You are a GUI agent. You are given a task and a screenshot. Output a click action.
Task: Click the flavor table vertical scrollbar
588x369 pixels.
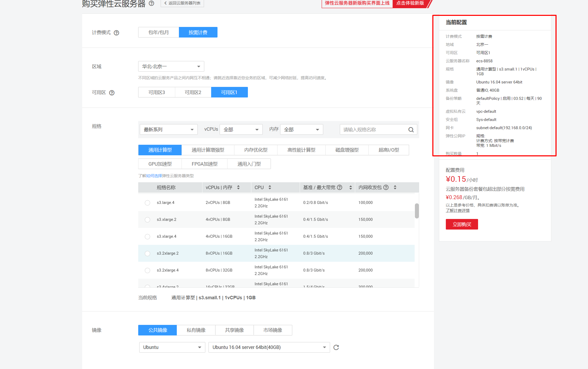(417, 211)
